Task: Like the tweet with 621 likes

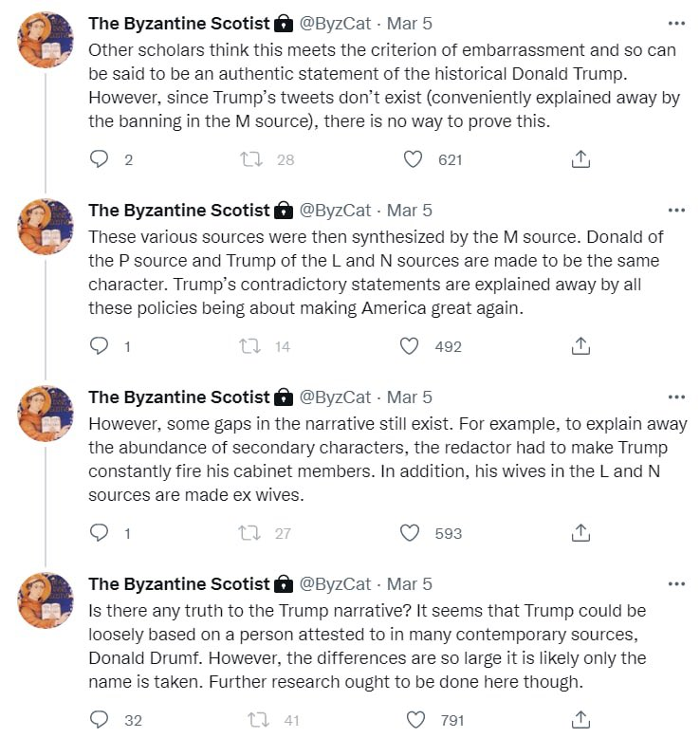Action: pos(413,159)
